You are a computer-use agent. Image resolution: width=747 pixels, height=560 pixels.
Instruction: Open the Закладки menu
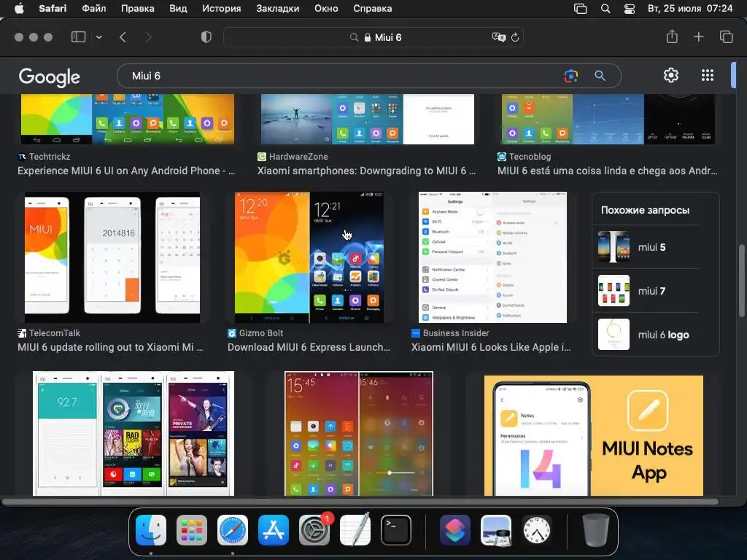278,9
